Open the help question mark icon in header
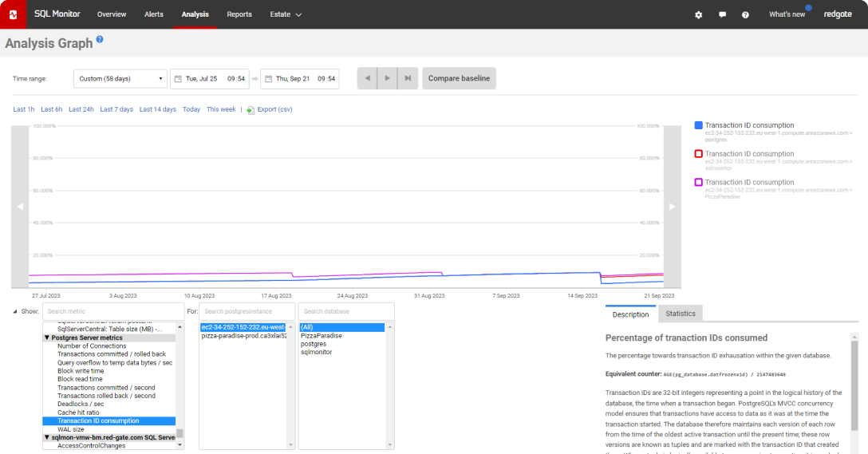The image size is (868, 454). 745,15
